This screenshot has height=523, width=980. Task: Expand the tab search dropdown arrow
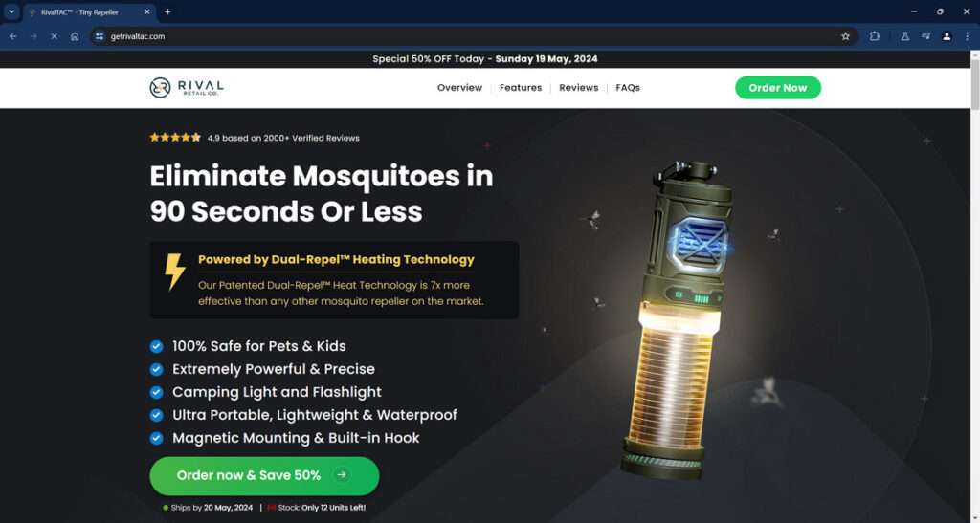(11, 11)
